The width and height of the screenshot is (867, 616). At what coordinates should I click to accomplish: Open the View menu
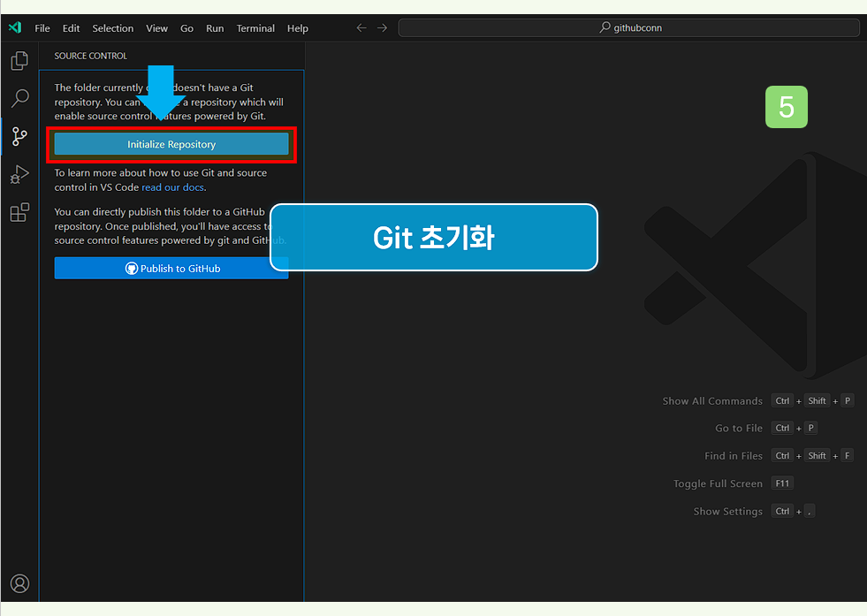[156, 28]
